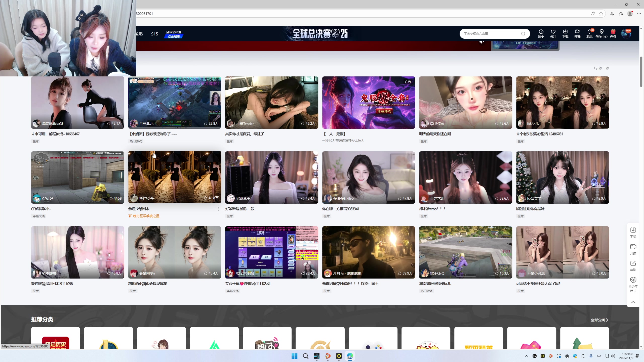Click the search magnifier icon in the search box
The height and width of the screenshot is (362, 644).
pos(523,34)
